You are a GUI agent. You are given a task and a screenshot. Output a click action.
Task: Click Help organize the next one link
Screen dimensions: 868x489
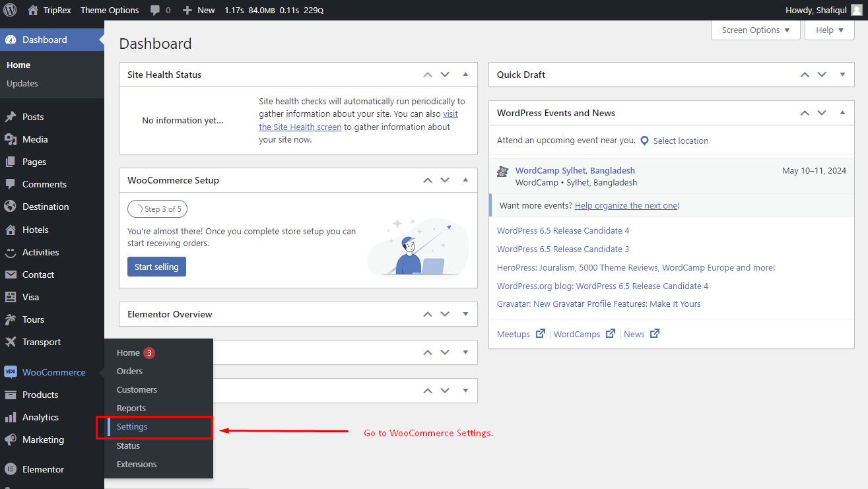pyautogui.click(x=626, y=205)
